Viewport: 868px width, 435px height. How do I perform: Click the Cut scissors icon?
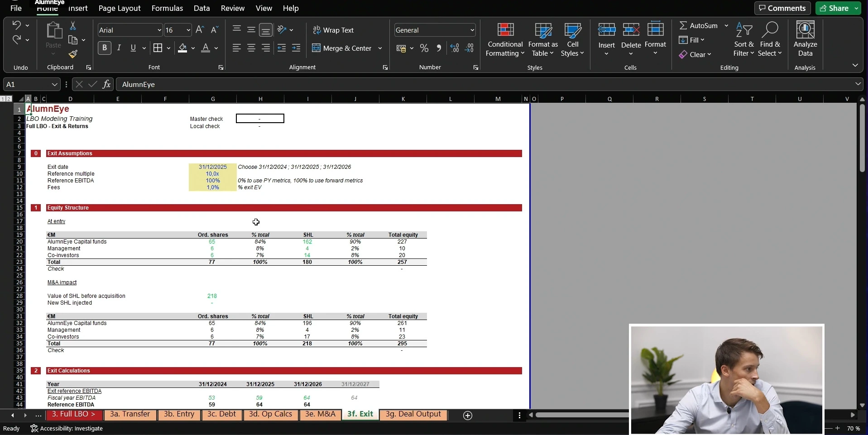[x=73, y=26]
